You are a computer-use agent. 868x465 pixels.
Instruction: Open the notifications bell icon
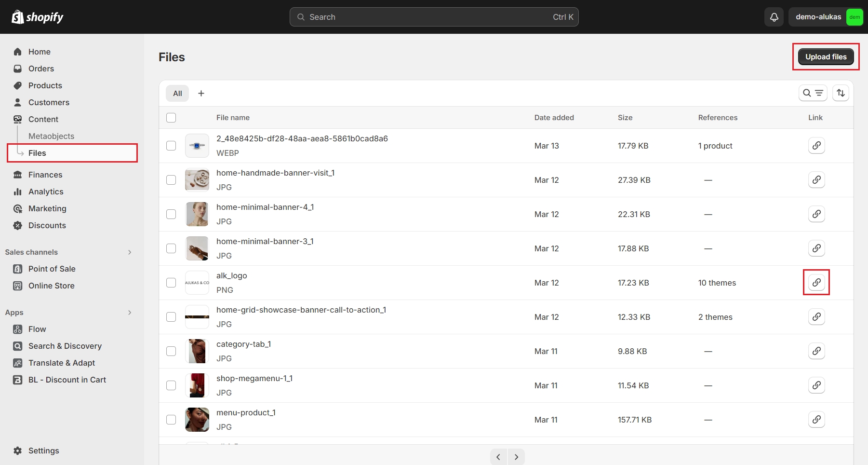[x=774, y=17]
